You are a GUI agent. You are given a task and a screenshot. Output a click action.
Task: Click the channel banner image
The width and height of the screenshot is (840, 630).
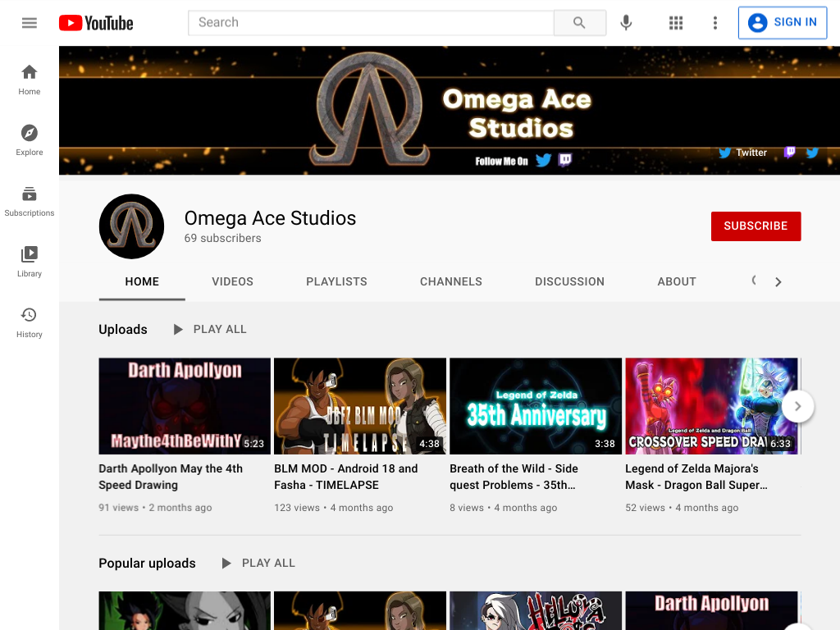tap(450, 111)
